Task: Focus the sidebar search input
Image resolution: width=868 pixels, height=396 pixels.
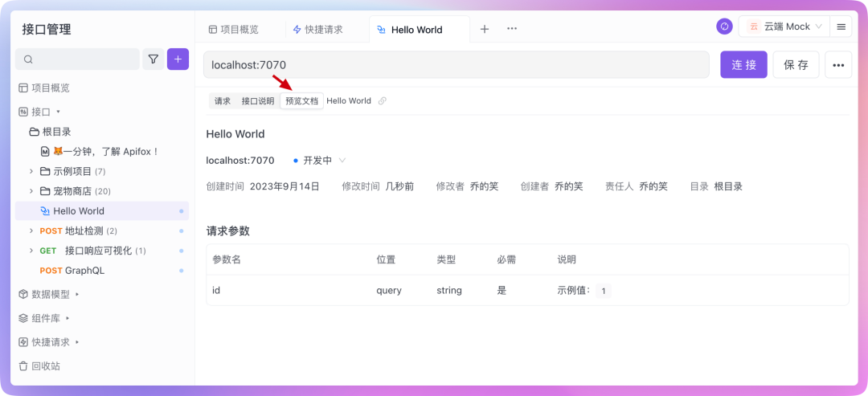Action: point(77,59)
